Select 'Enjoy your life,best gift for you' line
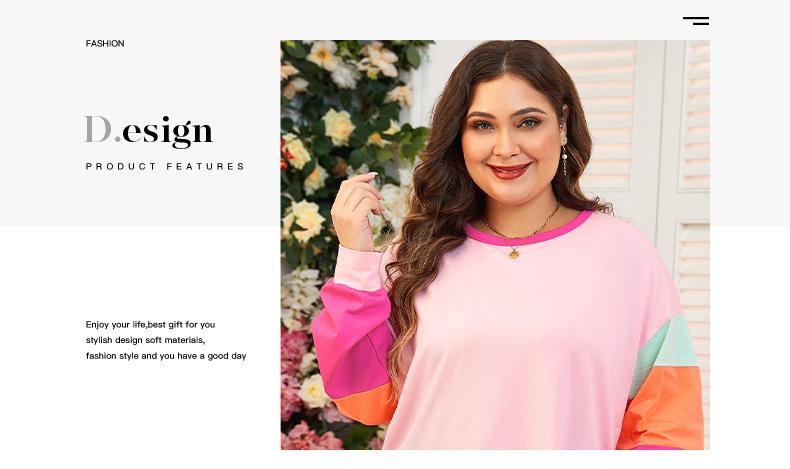Image resolution: width=790 pixels, height=469 pixels. (150, 324)
